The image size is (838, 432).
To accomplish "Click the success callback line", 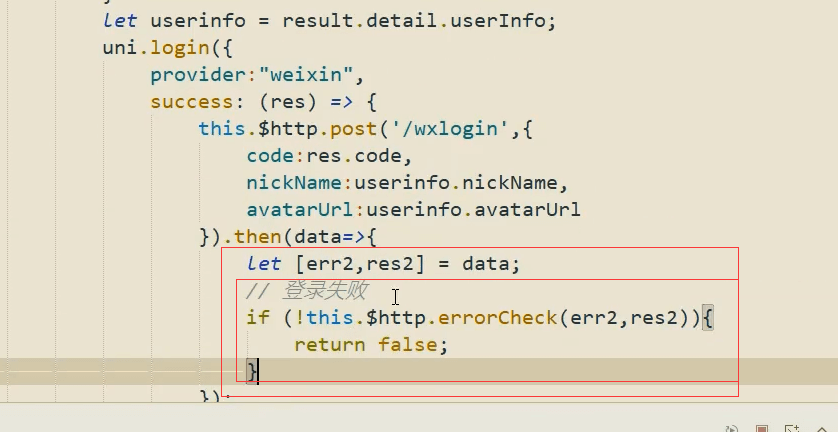I will (263, 102).
